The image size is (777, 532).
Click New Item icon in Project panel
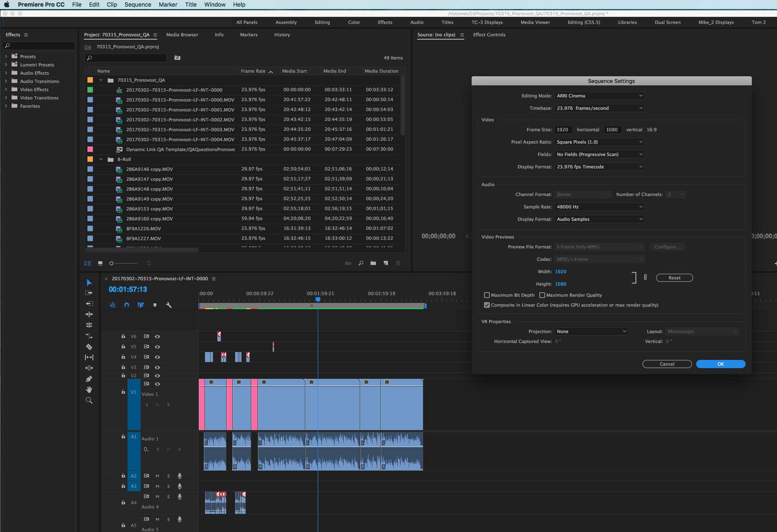coord(386,263)
